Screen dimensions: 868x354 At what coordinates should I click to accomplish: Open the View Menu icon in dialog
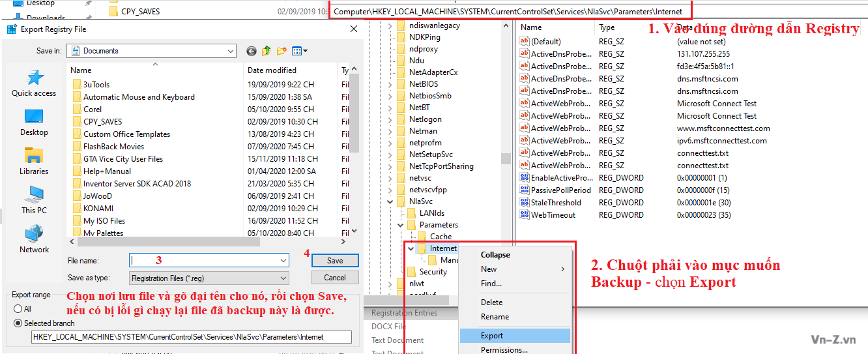point(300,51)
